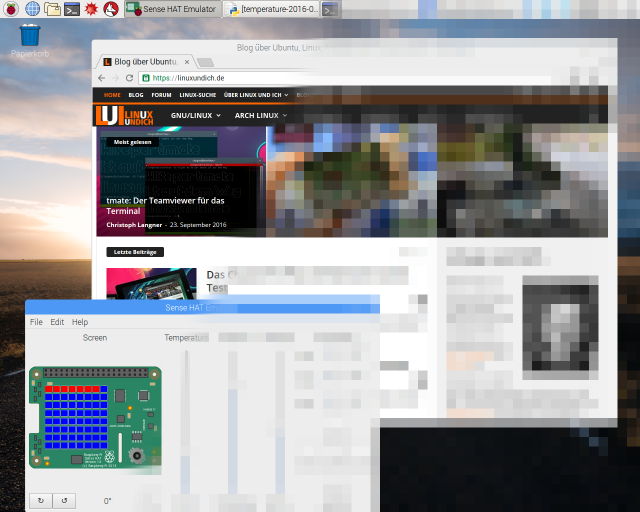This screenshot has height=512, width=640.
Task: Switch to the Sense HAT Emulator taskbar entry
Action: click(173, 9)
